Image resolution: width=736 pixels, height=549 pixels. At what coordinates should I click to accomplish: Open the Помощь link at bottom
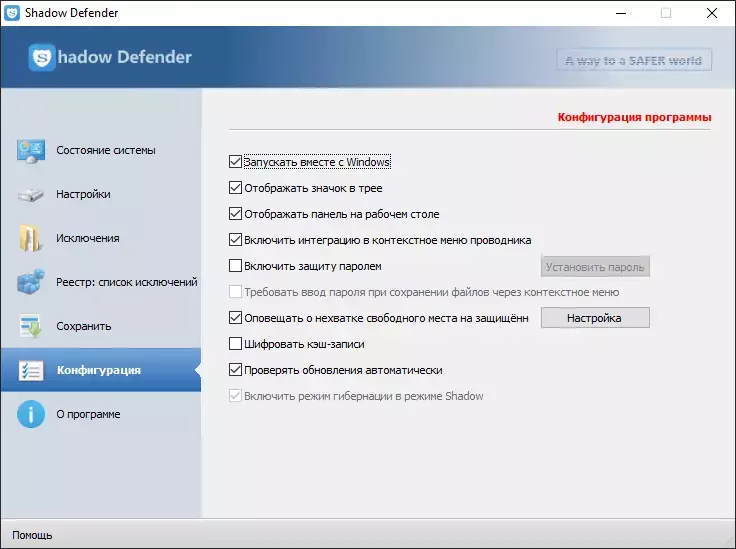[32, 535]
